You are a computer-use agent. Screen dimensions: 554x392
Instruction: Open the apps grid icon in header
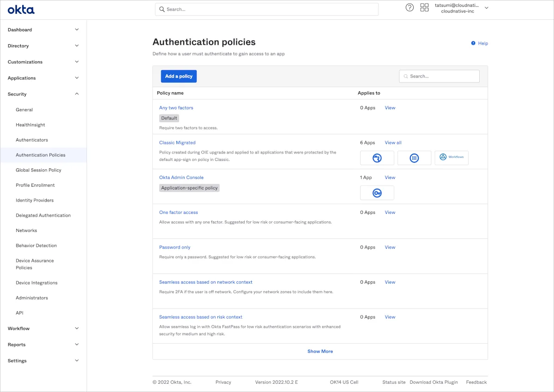[x=424, y=7]
